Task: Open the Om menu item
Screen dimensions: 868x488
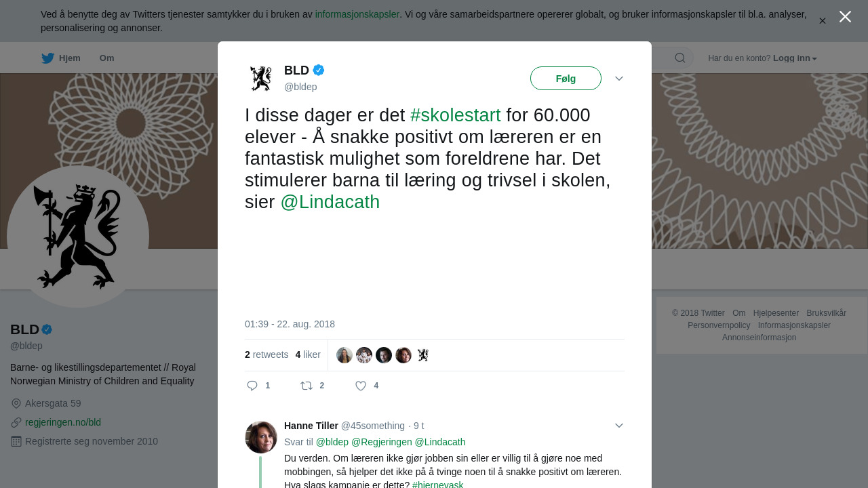Action: (x=106, y=58)
